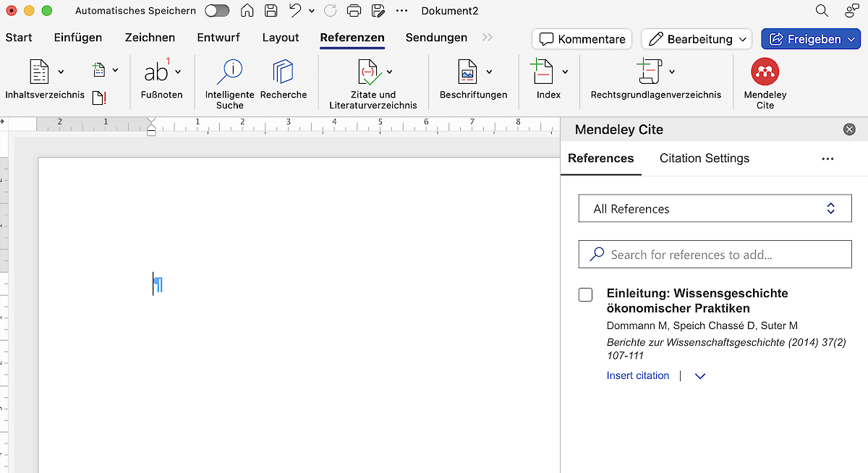Click the Inhaltsverzeichnis table of contents icon
Image resolution: width=868 pixels, height=473 pixels.
pos(39,72)
